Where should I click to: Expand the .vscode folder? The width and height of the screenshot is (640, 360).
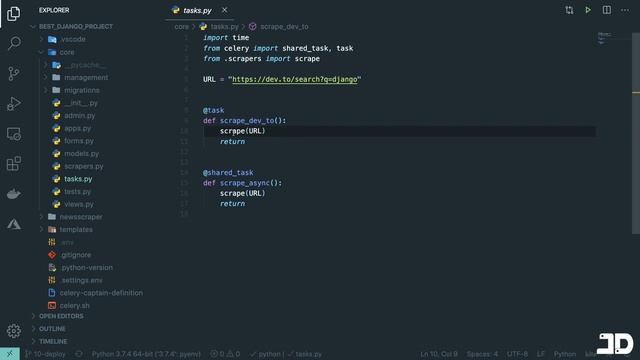[73, 39]
